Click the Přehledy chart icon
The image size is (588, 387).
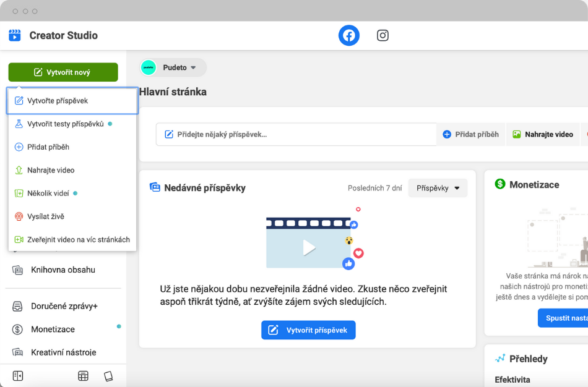[500, 359]
